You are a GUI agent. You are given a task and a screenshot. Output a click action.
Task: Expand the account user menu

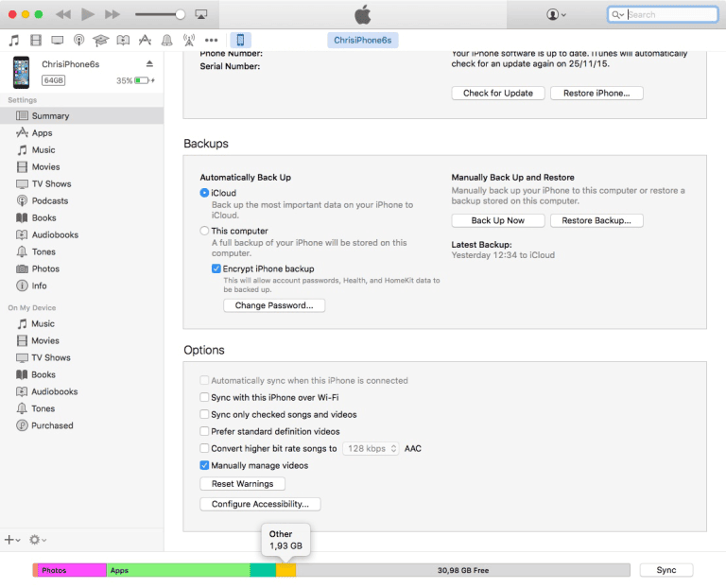point(556,14)
